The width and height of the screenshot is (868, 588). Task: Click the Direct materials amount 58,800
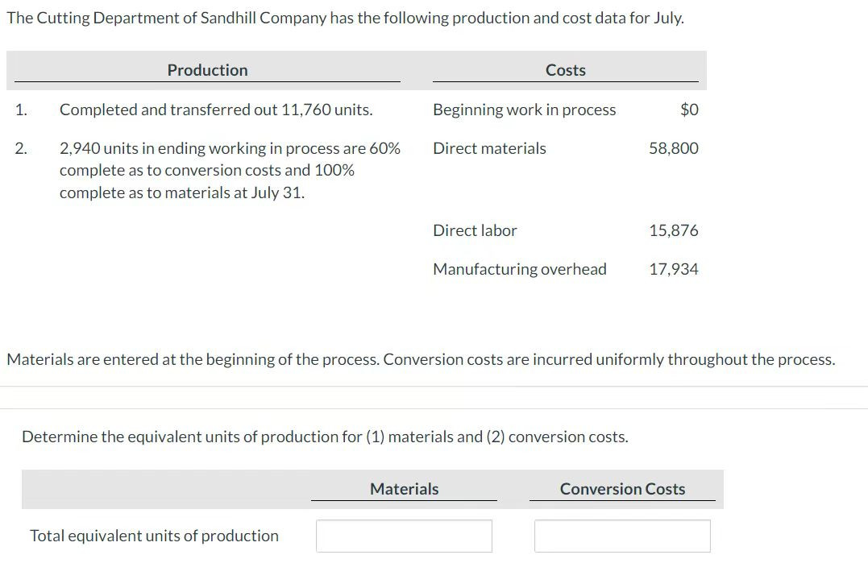(674, 148)
